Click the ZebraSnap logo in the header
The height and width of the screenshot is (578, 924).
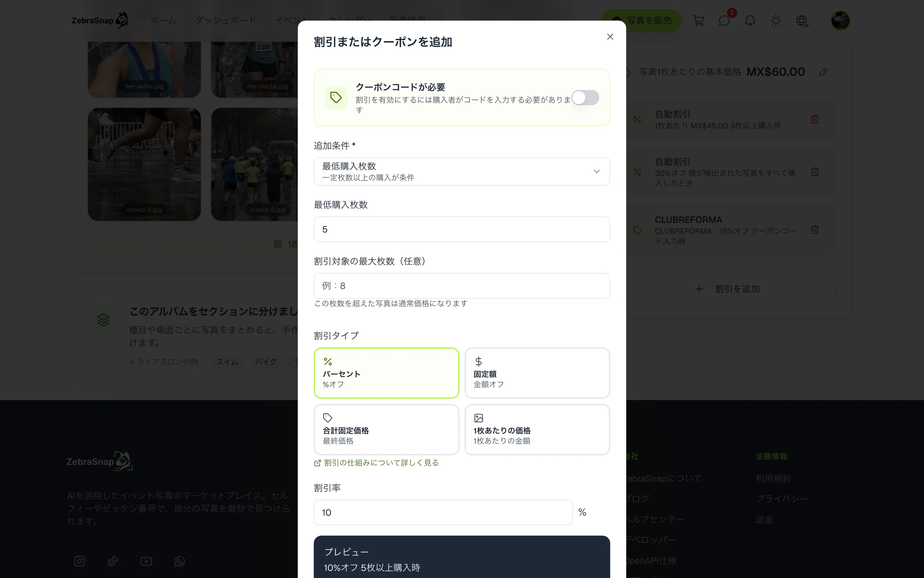[x=100, y=21]
